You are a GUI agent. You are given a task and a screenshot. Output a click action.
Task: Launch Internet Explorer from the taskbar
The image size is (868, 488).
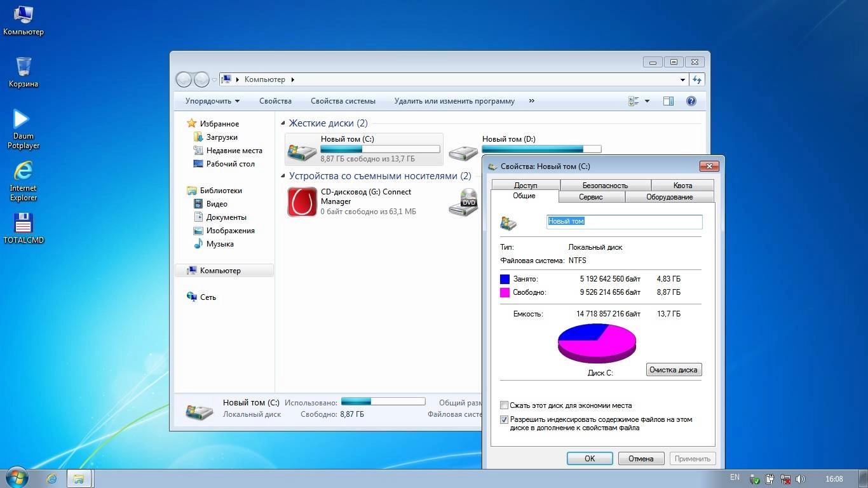click(52, 478)
